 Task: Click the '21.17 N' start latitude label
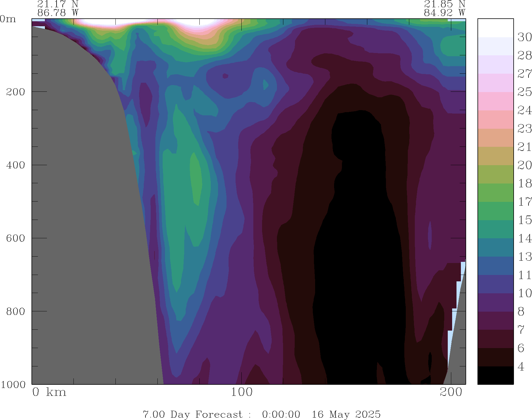pyautogui.click(x=58, y=4)
